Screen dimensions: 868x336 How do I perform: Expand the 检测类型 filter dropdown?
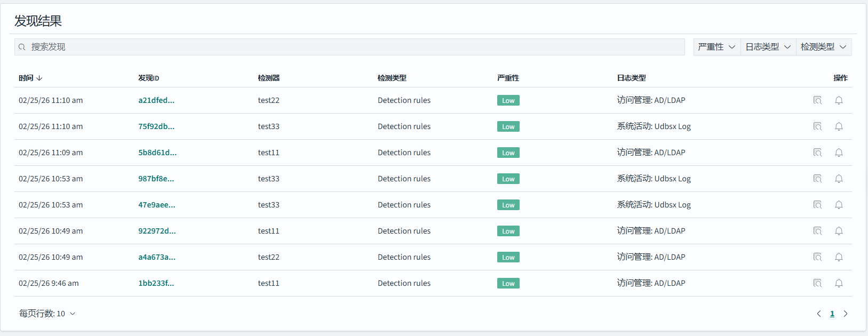click(x=823, y=47)
